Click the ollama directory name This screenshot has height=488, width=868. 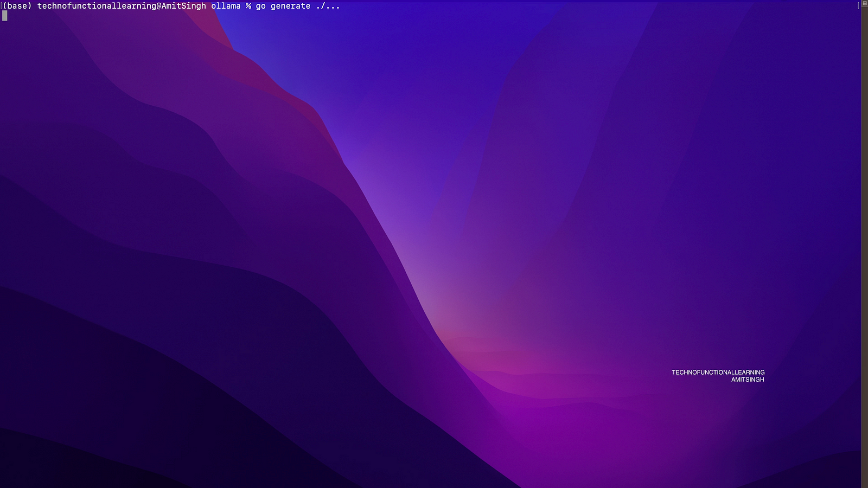(226, 6)
